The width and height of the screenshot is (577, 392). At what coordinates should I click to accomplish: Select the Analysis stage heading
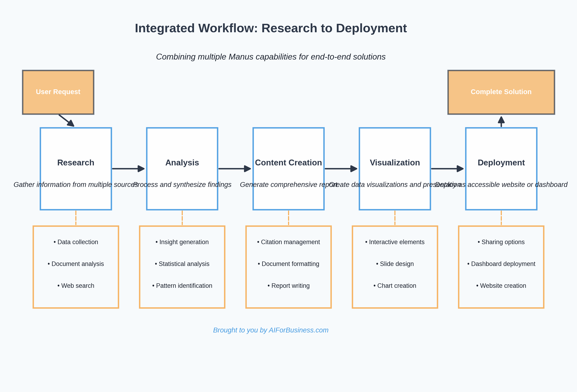point(182,162)
